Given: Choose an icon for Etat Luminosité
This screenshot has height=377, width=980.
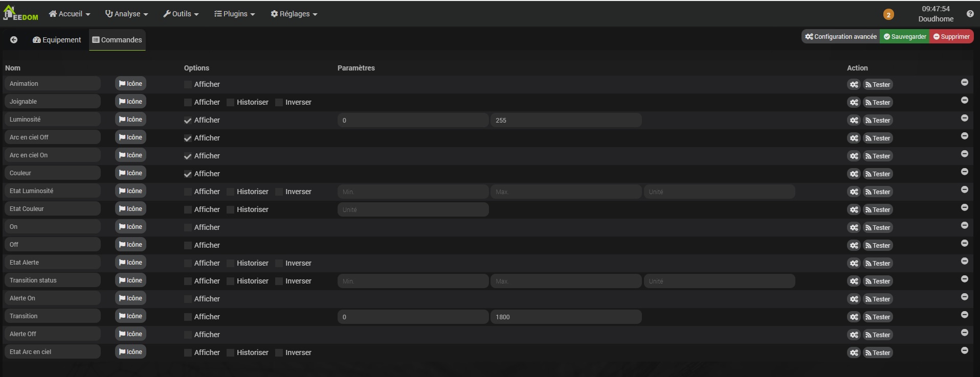Looking at the screenshot, I should (x=130, y=191).
